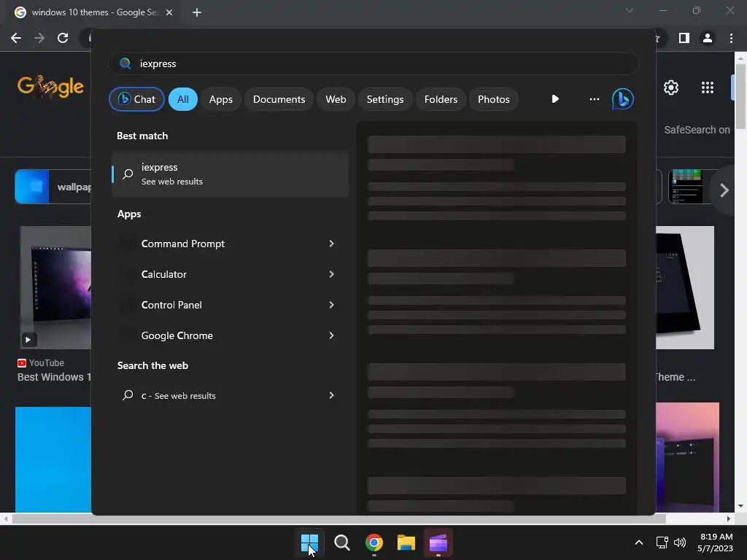Expand the Calculator row chevron
The image size is (747, 560).
tap(332, 274)
